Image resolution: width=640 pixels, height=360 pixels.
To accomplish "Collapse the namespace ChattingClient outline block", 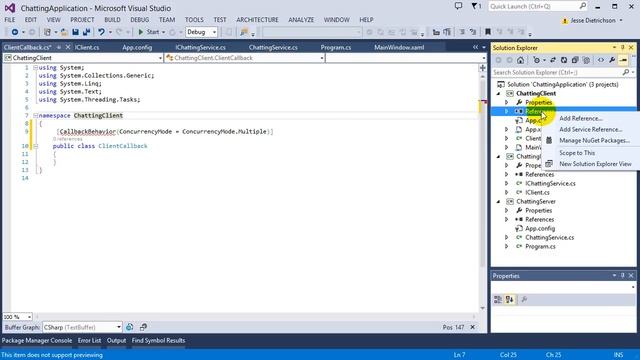I will point(36,116).
